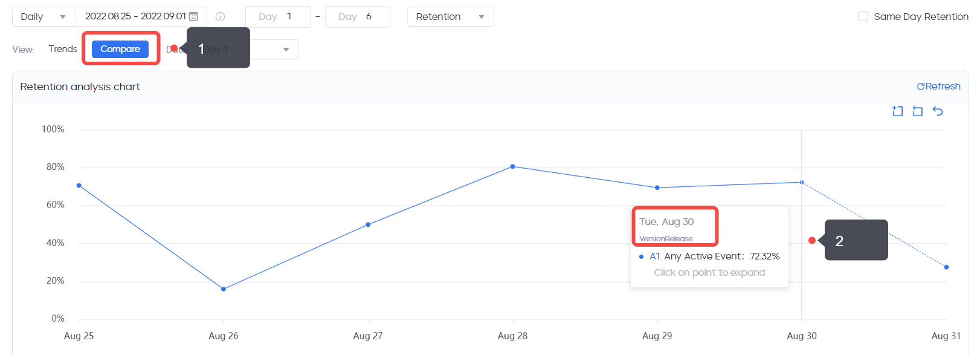Select the Aug 31 data point
Image resolution: width=980 pixels, height=355 pixels.
point(946,267)
